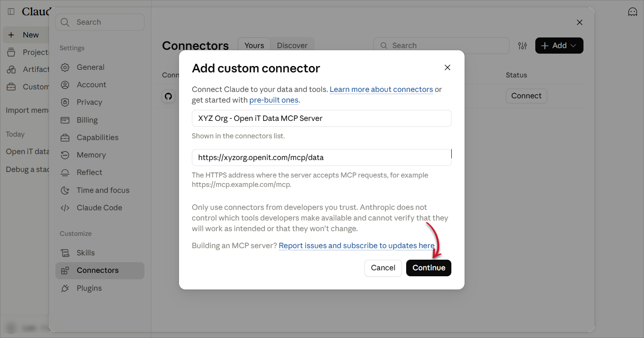Open Report issues and subscribe link
The image size is (644, 338).
point(357,246)
